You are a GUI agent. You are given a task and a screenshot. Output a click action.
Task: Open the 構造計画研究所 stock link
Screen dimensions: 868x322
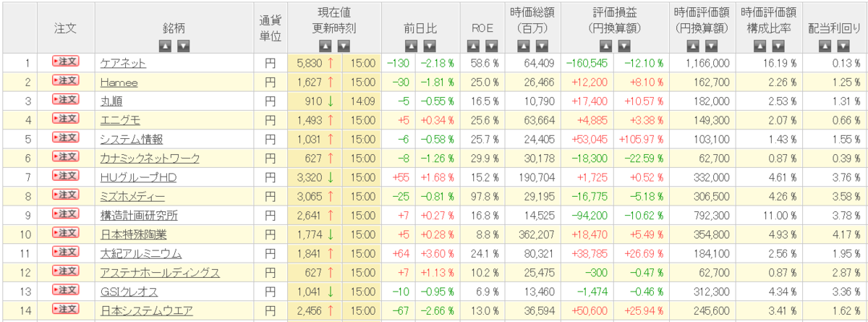click(x=140, y=215)
